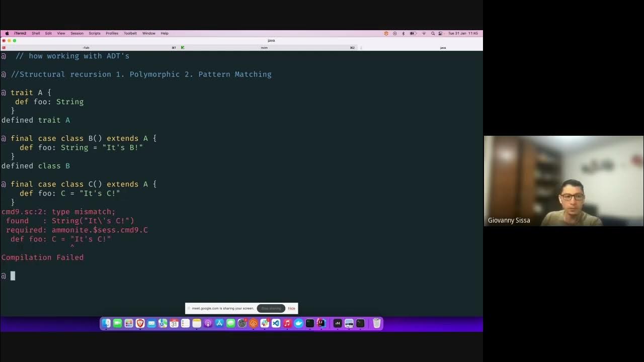This screenshot has height=362, width=644.
Task: Open Apple Music from the Dock
Action: coord(286,323)
